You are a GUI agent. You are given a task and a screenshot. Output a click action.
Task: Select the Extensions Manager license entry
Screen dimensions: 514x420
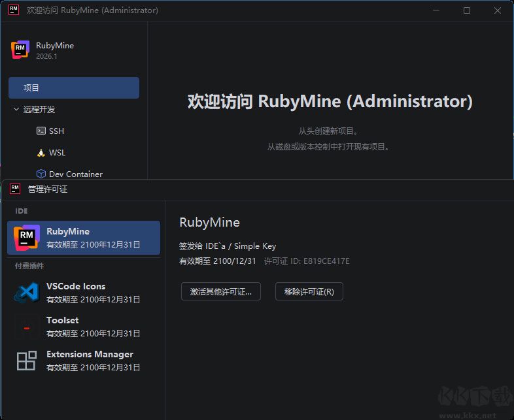click(84, 361)
